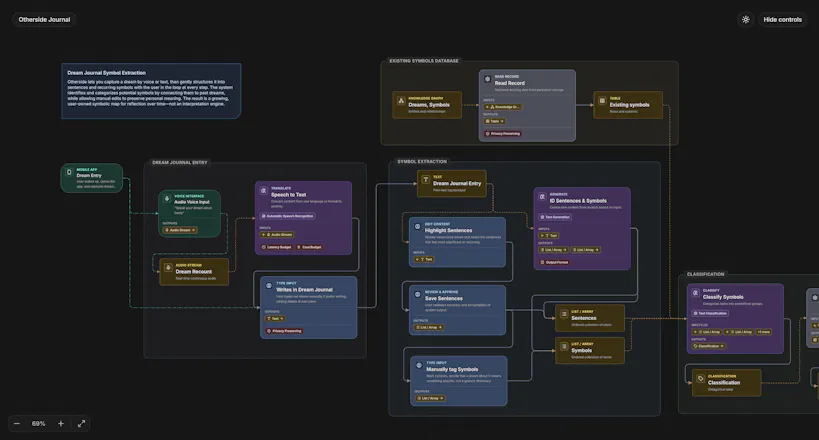Click the List / Array output chip on Save Sentences

coord(429,327)
